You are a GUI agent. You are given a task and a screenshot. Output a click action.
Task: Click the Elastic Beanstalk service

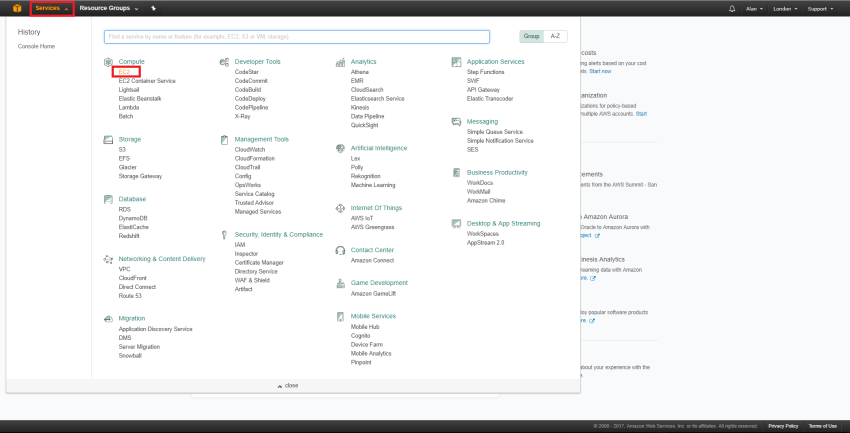(x=140, y=99)
